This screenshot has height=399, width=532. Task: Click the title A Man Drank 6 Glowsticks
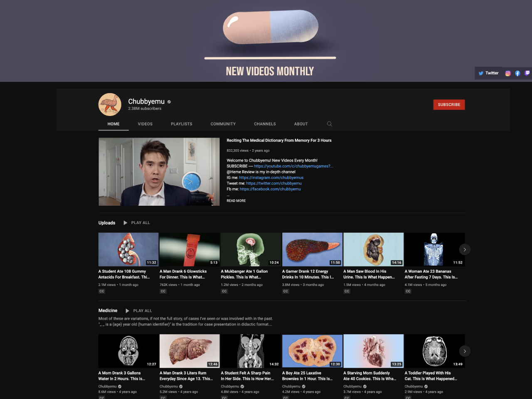coord(183,274)
